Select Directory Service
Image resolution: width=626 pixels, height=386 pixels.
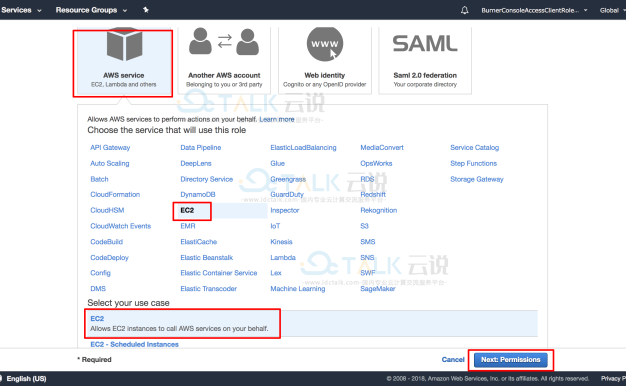click(x=206, y=179)
